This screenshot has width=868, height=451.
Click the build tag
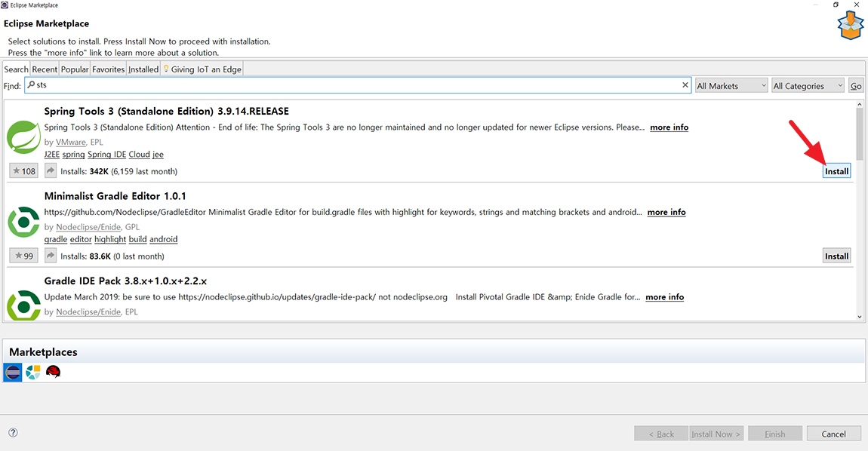click(138, 239)
